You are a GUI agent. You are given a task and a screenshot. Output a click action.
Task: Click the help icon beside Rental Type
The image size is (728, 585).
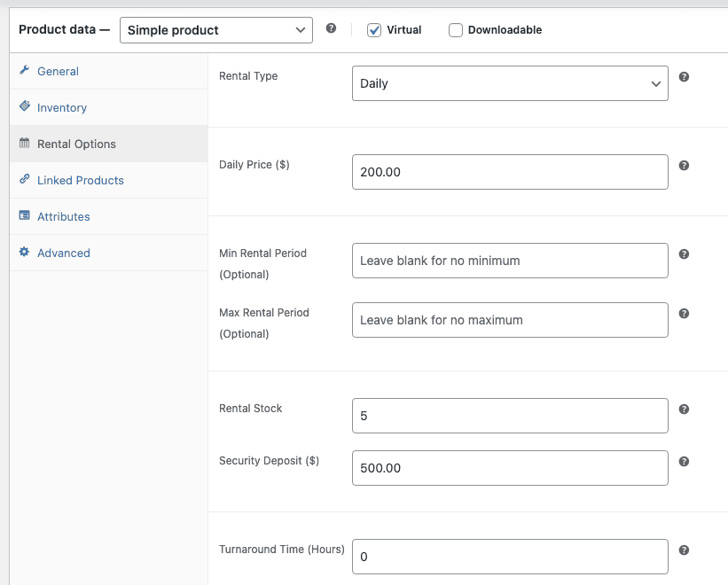pos(684,77)
